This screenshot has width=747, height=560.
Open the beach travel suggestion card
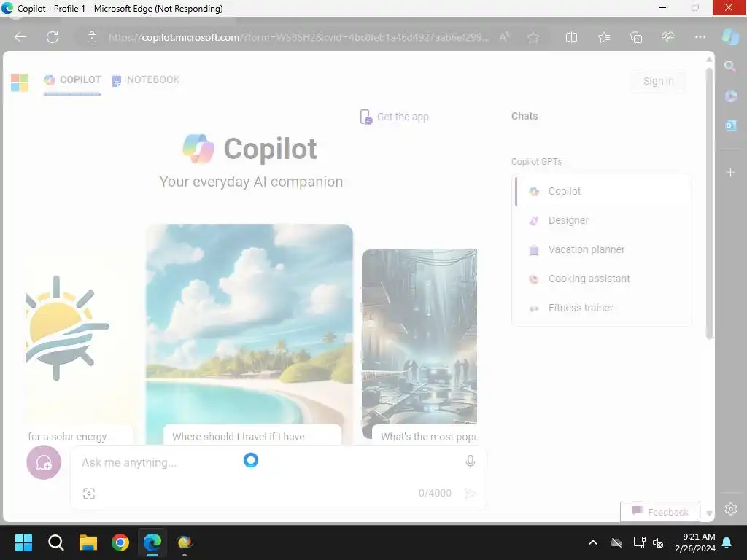(249, 334)
